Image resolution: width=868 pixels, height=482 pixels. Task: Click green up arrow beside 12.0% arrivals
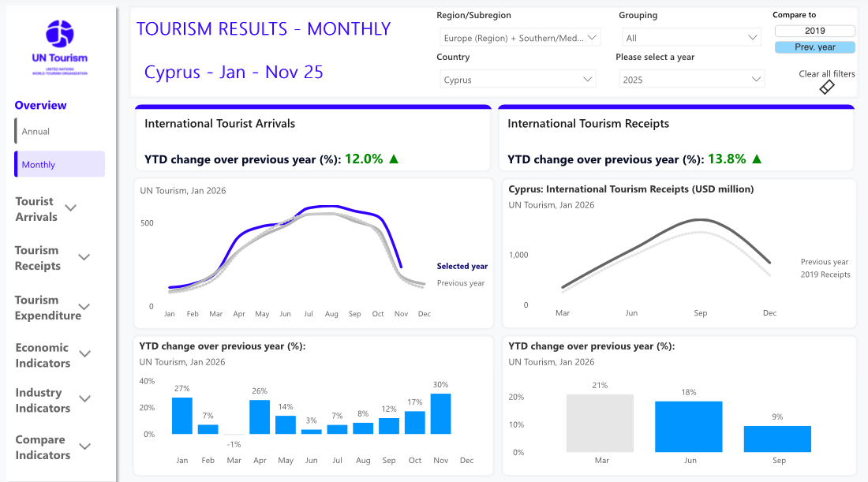point(394,159)
